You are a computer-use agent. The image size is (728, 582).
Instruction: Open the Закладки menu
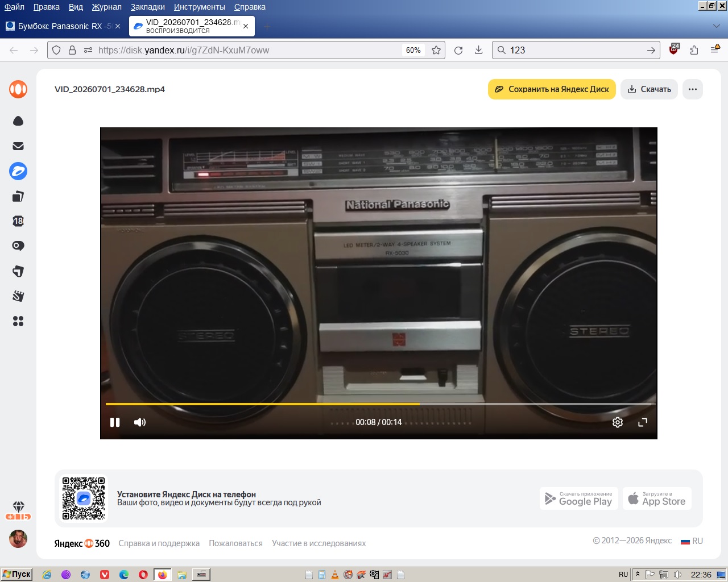148,7
